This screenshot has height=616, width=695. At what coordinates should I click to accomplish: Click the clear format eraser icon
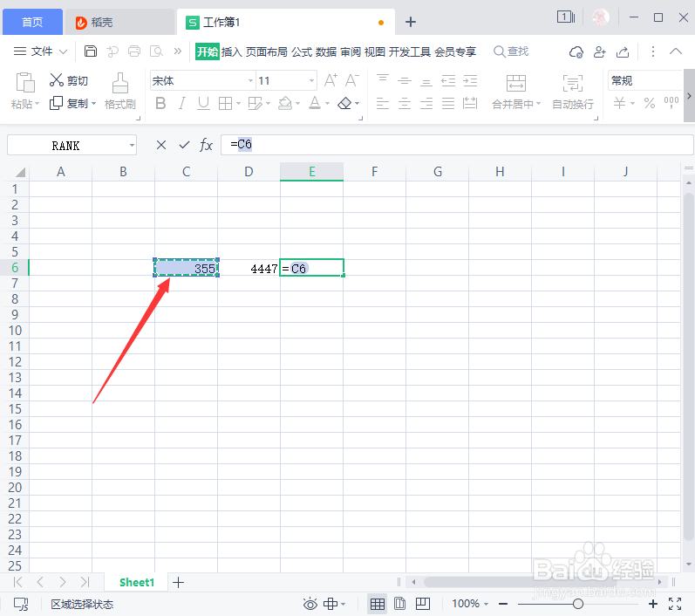pyautogui.click(x=344, y=104)
